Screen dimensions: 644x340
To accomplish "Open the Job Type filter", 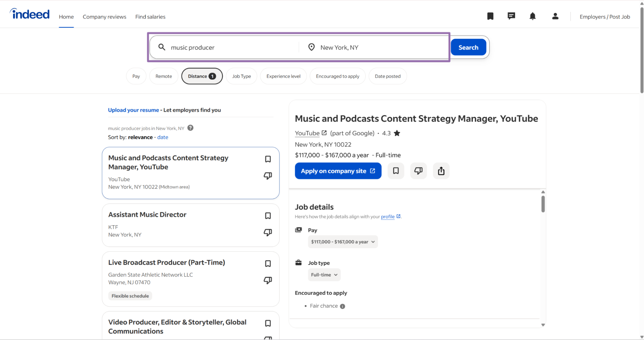I will (241, 76).
